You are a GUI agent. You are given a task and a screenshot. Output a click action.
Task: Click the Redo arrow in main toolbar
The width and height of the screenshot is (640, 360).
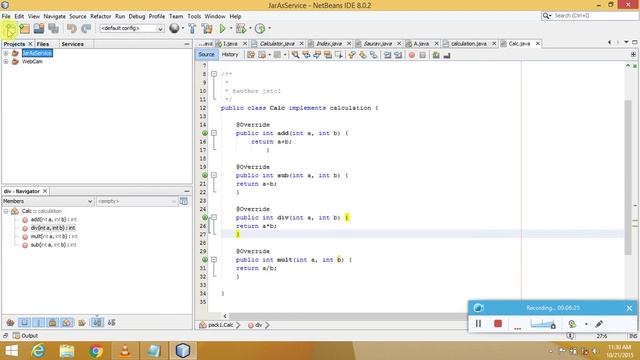click(x=86, y=28)
